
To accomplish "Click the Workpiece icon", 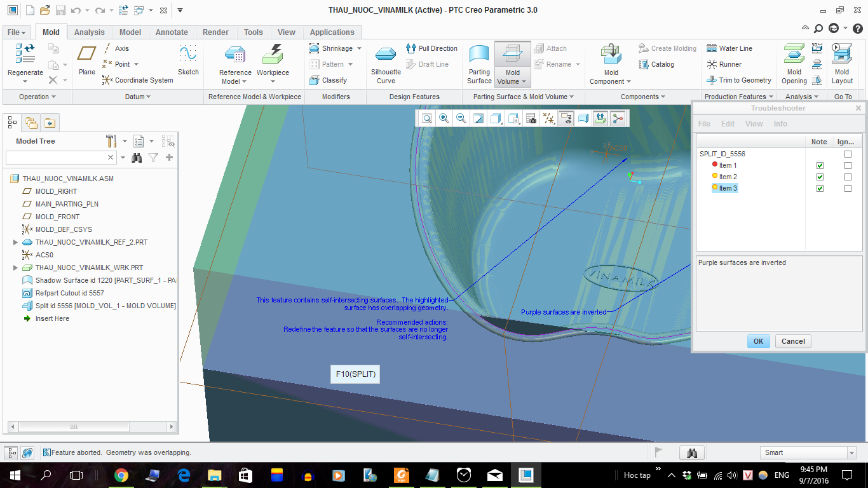I will tap(273, 55).
